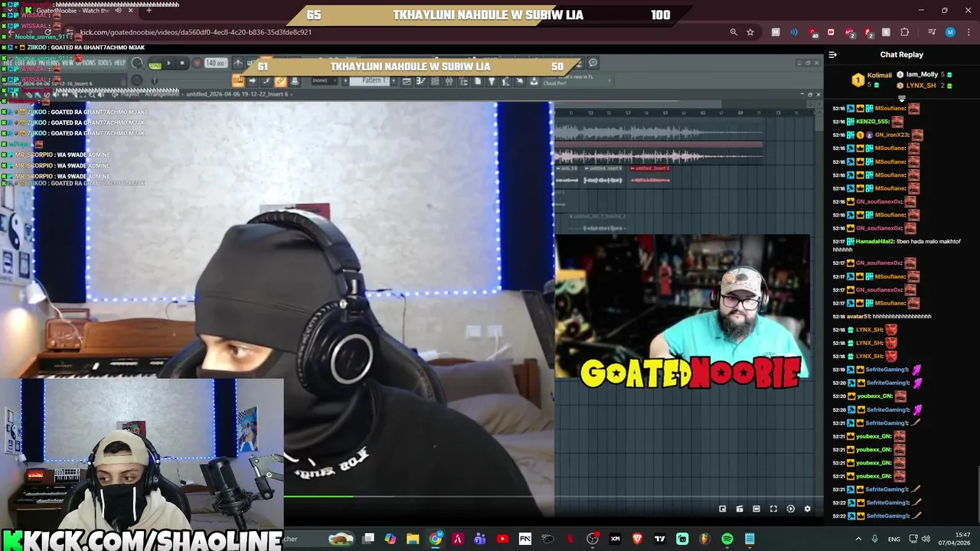Expand the chat leaderboard arrow
The height and width of the screenshot is (551, 980).
pos(902,99)
